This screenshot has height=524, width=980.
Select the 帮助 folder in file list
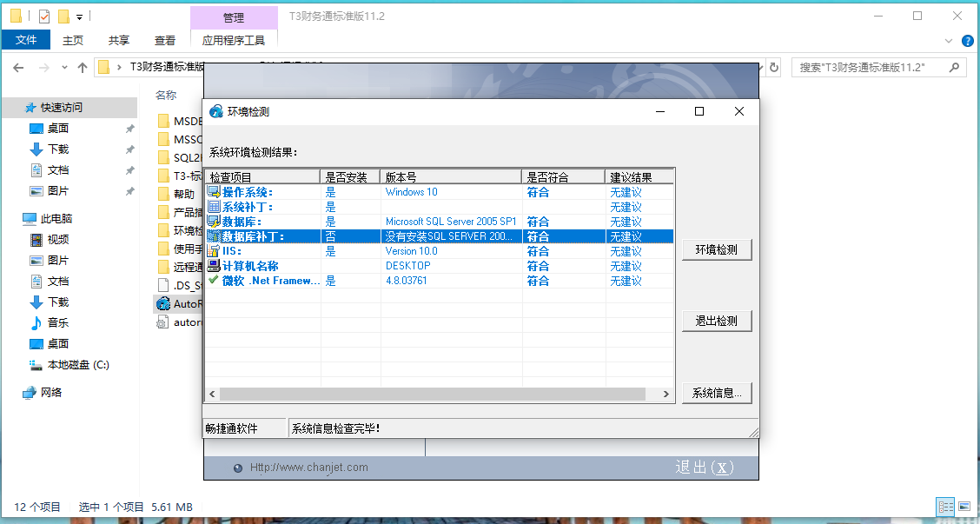184,194
